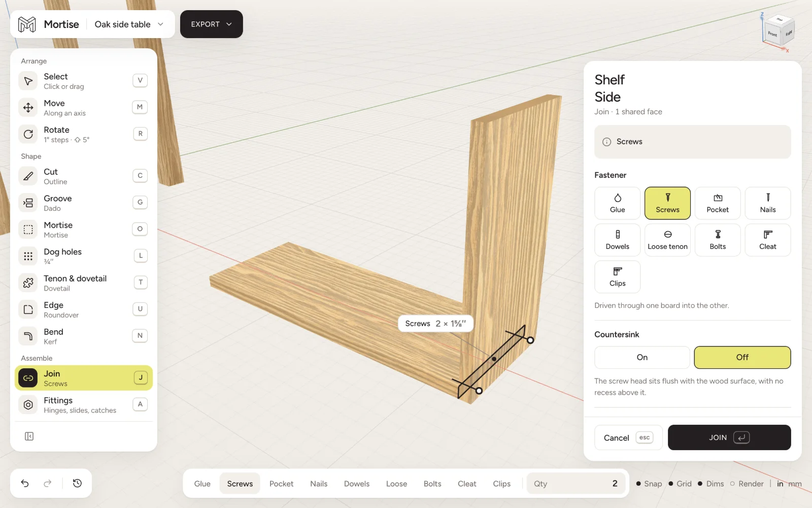Viewport: 812px width, 508px height.
Task: Select the Bend kerf tool icon
Action: [x=28, y=336]
